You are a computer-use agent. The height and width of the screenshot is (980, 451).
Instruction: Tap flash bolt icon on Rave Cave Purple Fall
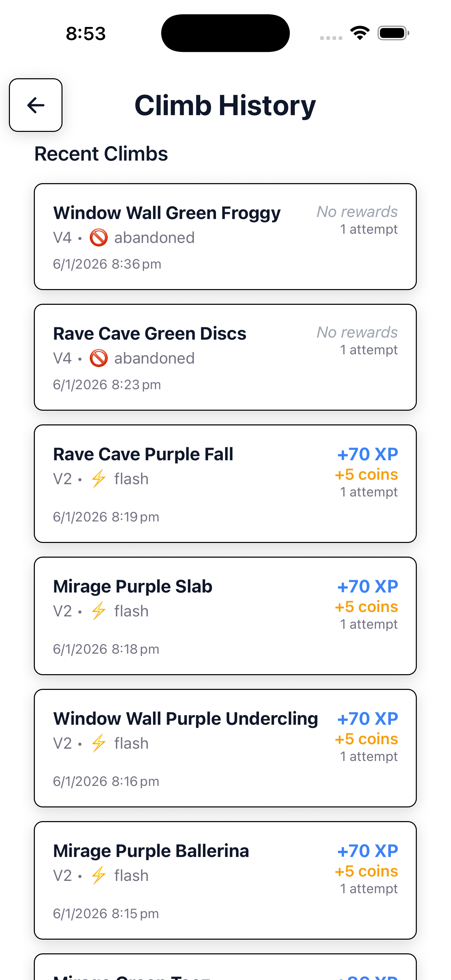pos(98,479)
